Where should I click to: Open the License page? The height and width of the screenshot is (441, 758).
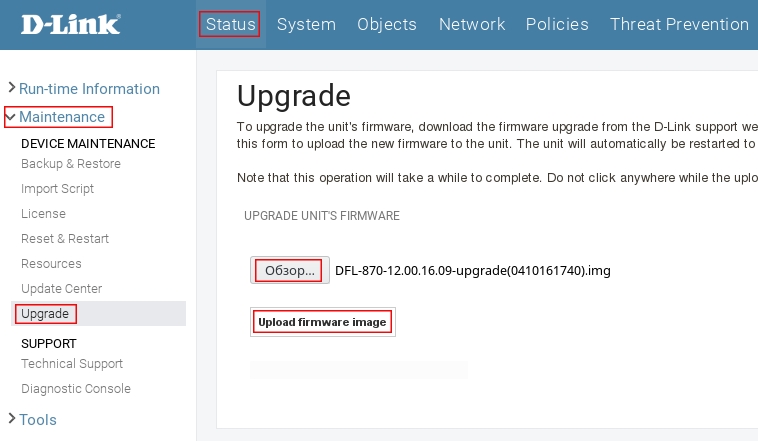coord(43,214)
